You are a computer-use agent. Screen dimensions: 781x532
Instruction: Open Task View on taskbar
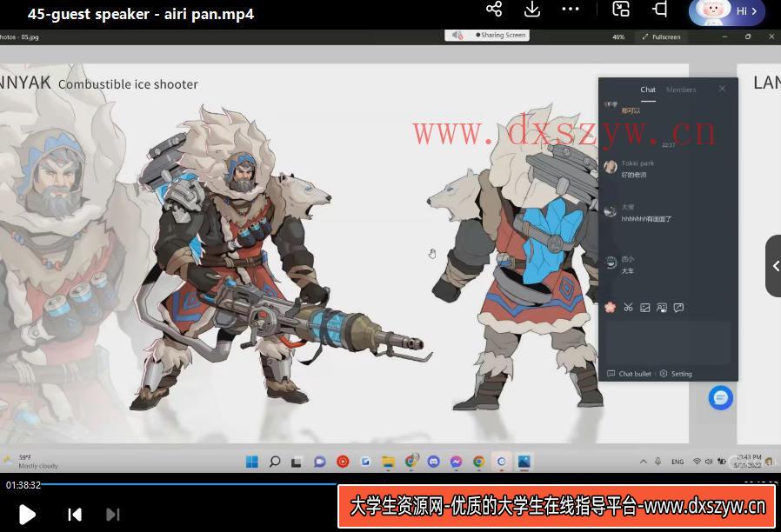click(x=297, y=462)
